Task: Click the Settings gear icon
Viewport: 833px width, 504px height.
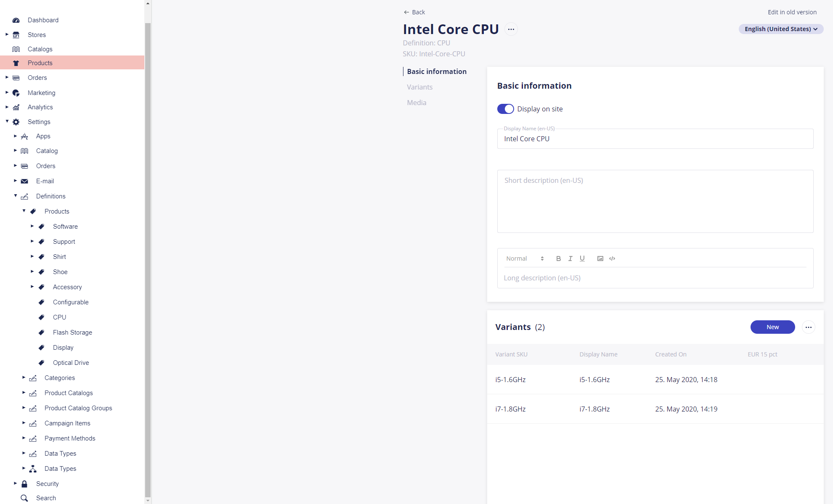Action: point(16,122)
